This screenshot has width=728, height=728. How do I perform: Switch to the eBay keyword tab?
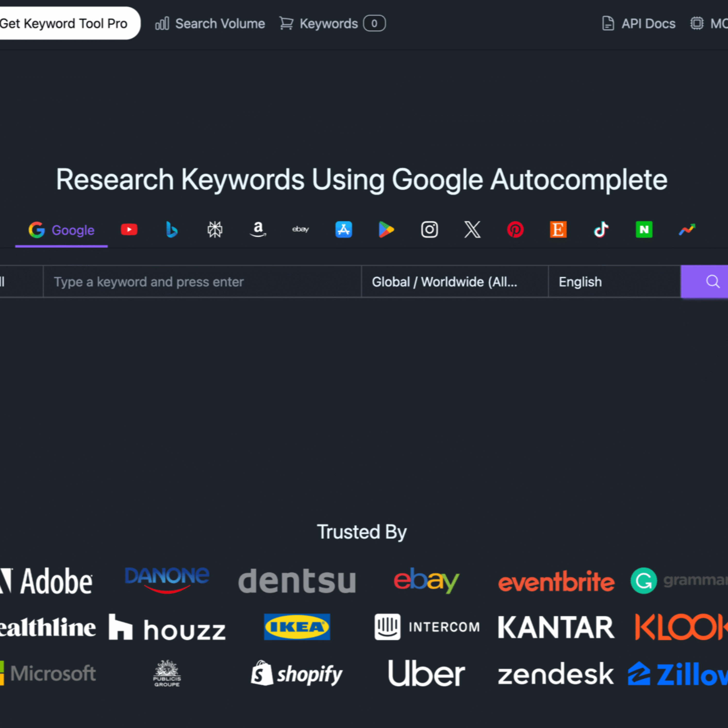301,229
